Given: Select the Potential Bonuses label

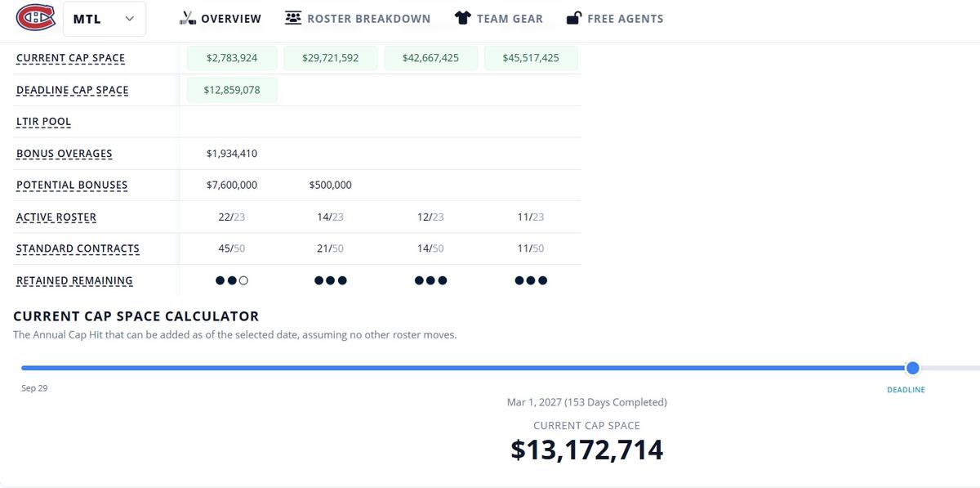Looking at the screenshot, I should pyautogui.click(x=72, y=186).
